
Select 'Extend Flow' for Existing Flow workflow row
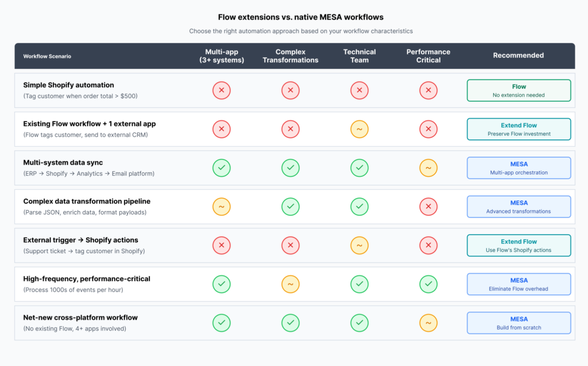(519, 129)
